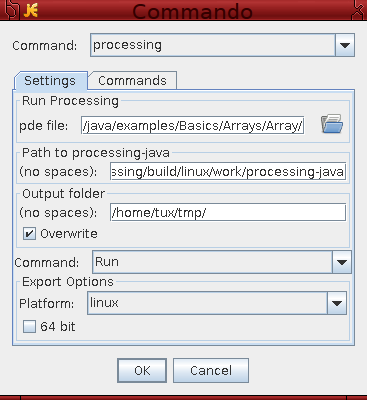This screenshot has width=367, height=400.
Task: Open the top Command dropdown arrow
Action: click(x=344, y=45)
